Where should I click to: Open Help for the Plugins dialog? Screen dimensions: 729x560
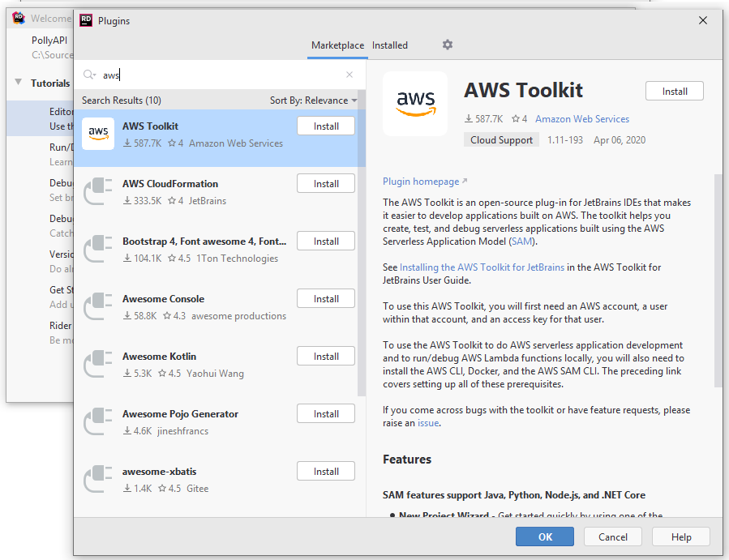[x=681, y=536]
